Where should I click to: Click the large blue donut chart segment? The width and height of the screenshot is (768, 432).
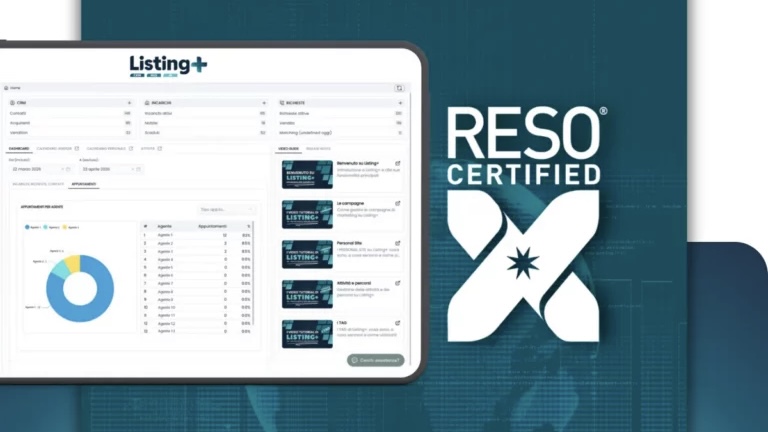pyautogui.click(x=100, y=304)
